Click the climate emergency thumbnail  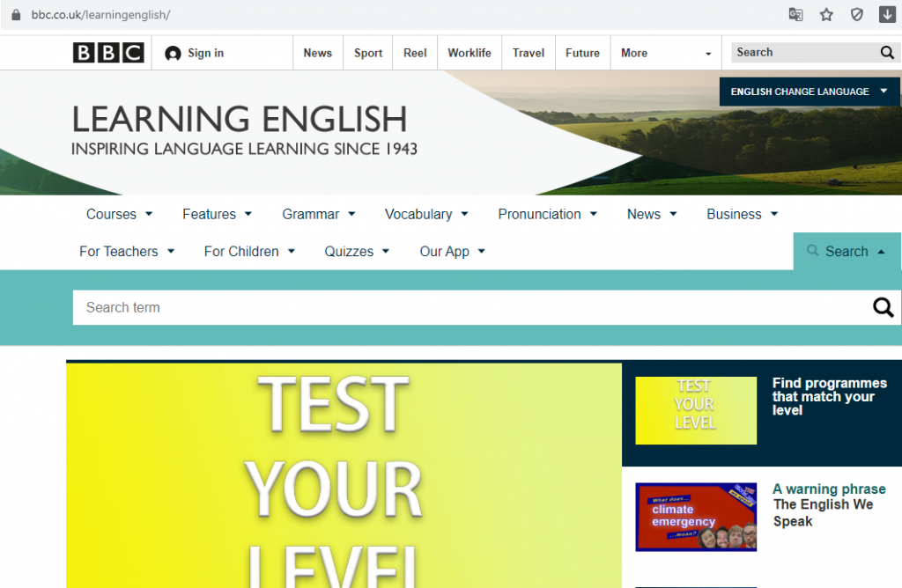coord(696,517)
